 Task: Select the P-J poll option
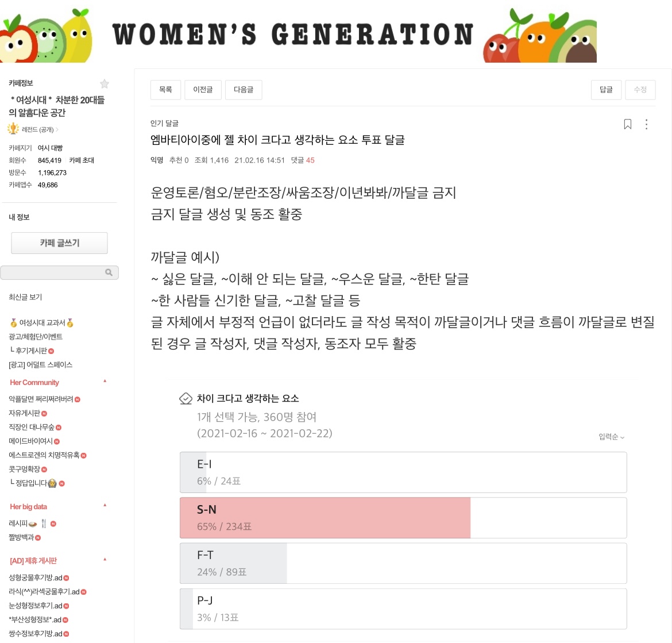403,609
